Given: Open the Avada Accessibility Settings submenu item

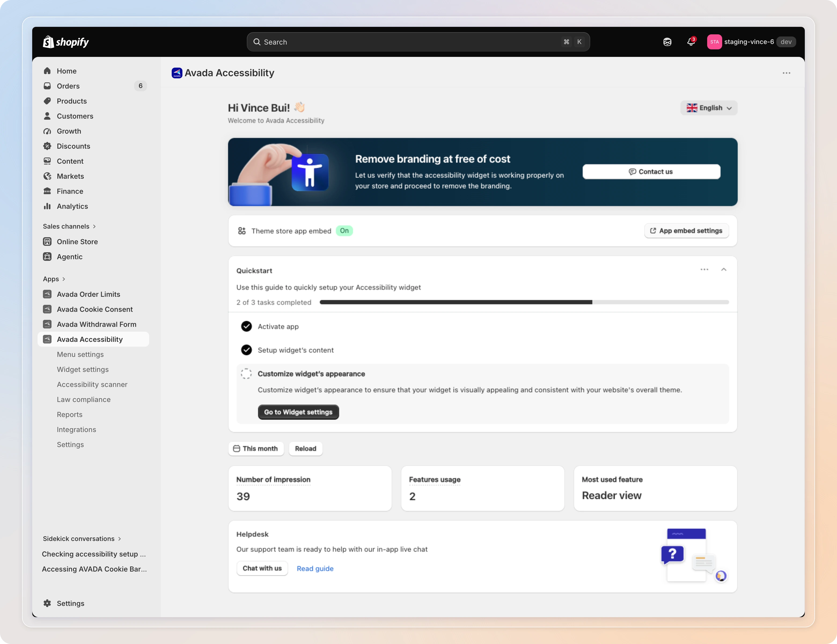Looking at the screenshot, I should pyautogui.click(x=70, y=444).
